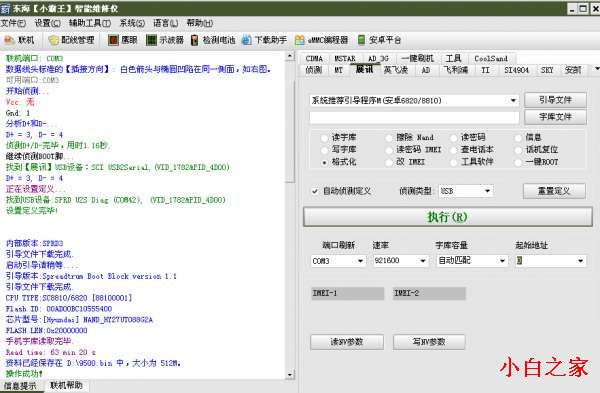
Task: Expand the 速率 921600 baud dropdown
Action: pos(423,261)
